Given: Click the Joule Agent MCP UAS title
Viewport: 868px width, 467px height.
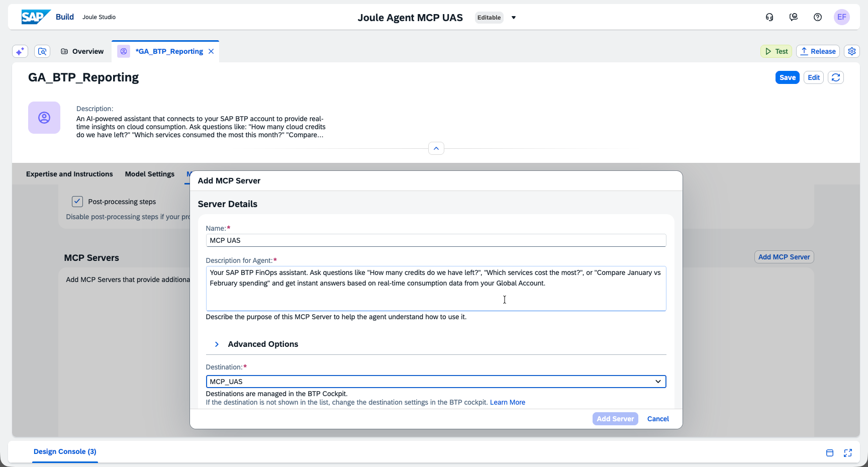Looking at the screenshot, I should [x=410, y=18].
